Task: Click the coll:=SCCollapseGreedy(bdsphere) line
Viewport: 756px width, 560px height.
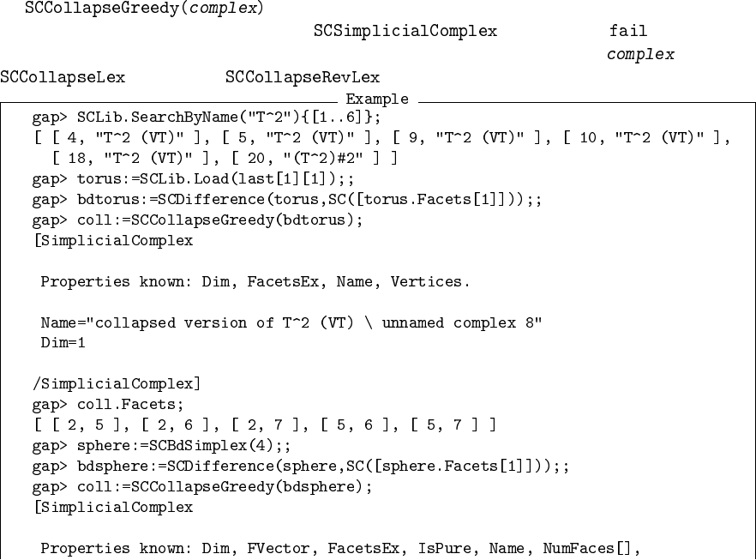Action: point(202,487)
